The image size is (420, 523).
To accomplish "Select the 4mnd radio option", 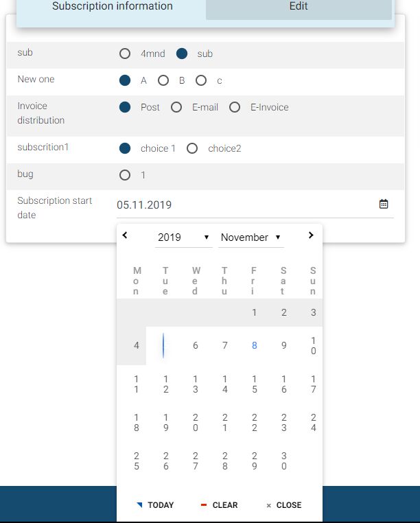I will click(x=125, y=54).
